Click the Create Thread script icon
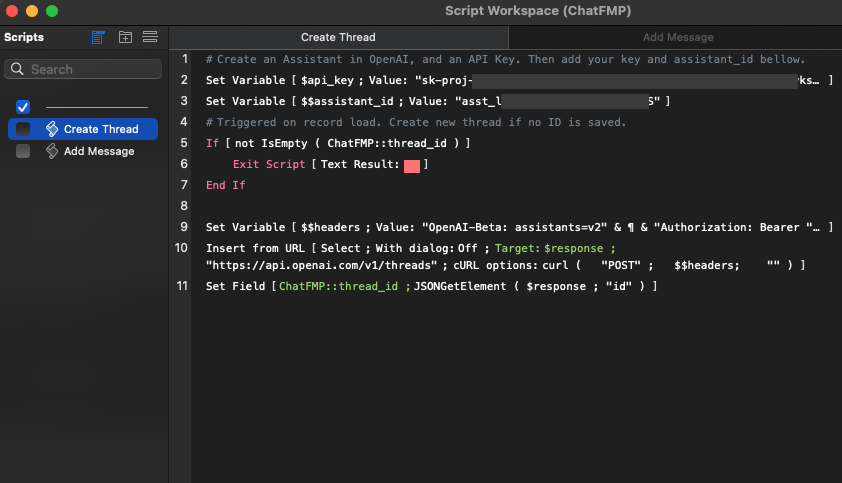Viewport: 842px width, 483px height. coord(52,129)
